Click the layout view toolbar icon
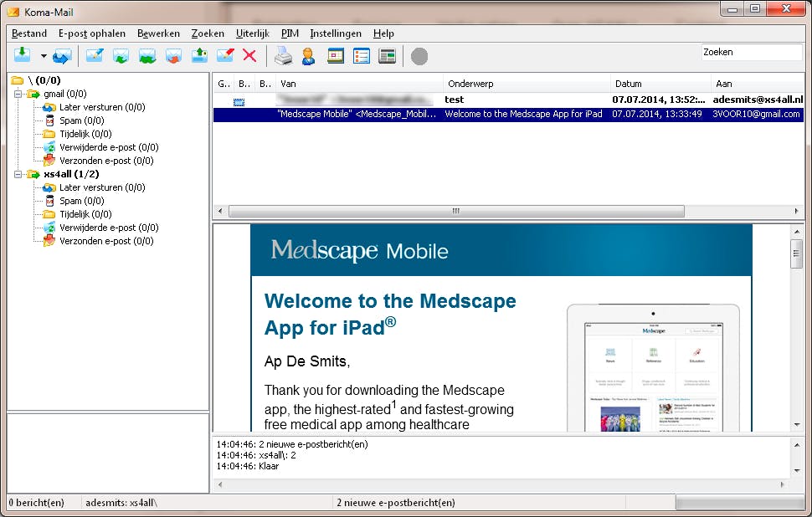Image resolution: width=812 pixels, height=517 pixels. tap(388, 55)
